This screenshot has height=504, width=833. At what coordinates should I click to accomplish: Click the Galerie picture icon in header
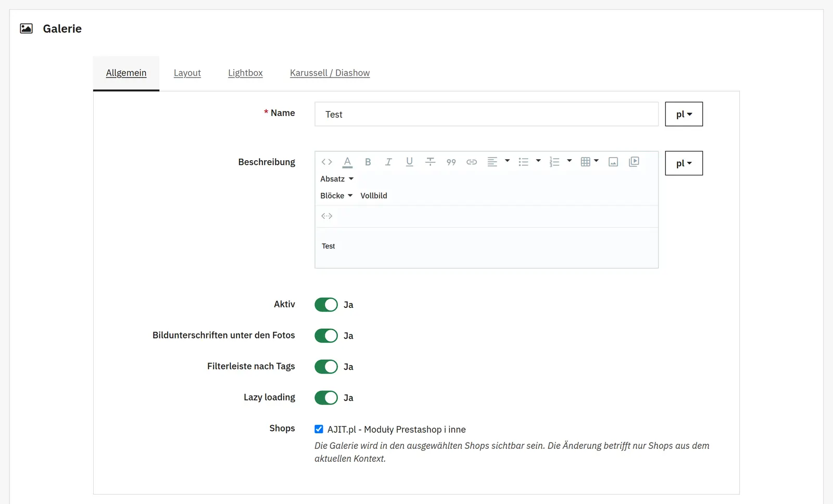tap(26, 29)
